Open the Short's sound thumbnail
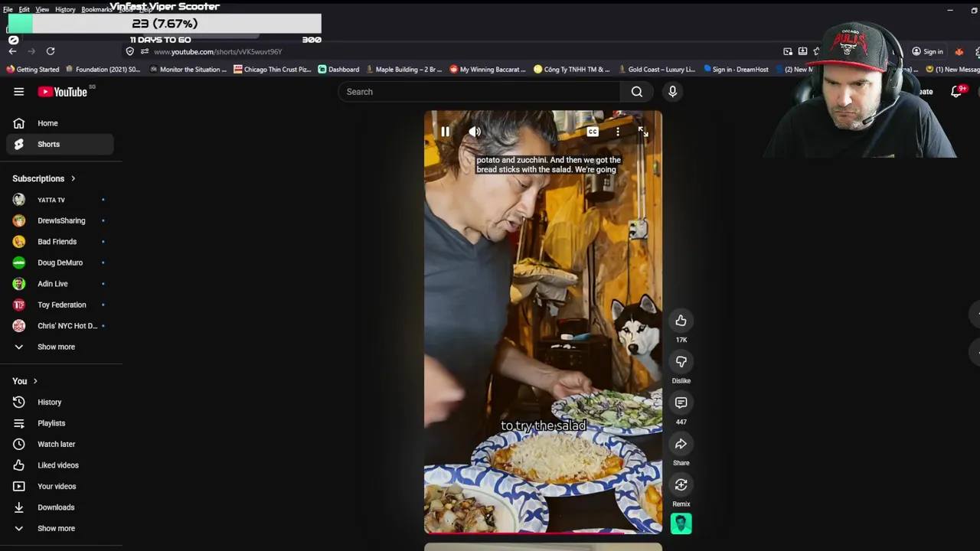This screenshot has width=980, height=551. point(681,523)
